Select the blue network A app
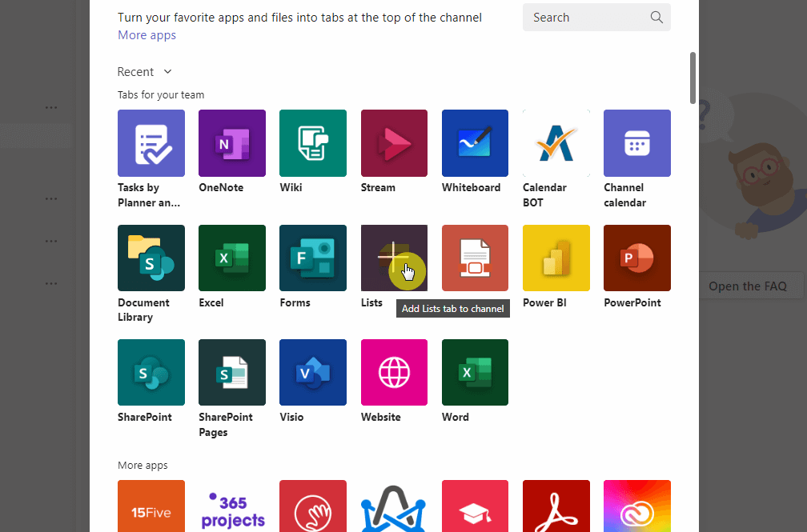 click(394, 506)
